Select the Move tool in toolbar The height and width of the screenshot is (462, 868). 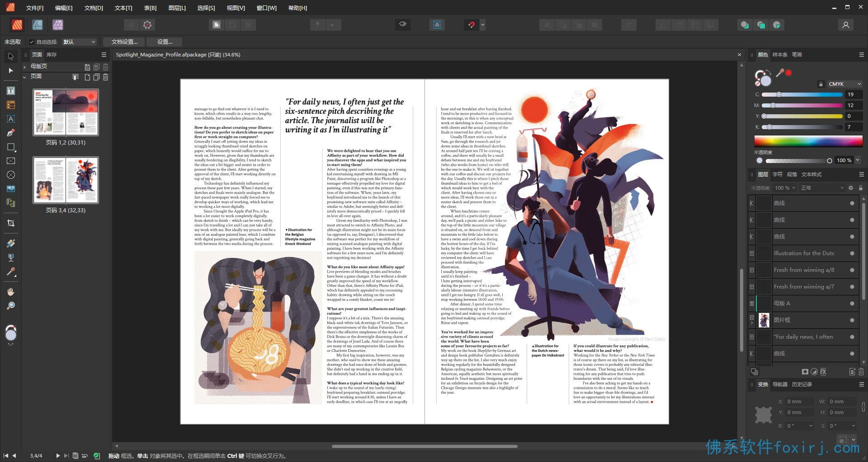[x=11, y=56]
